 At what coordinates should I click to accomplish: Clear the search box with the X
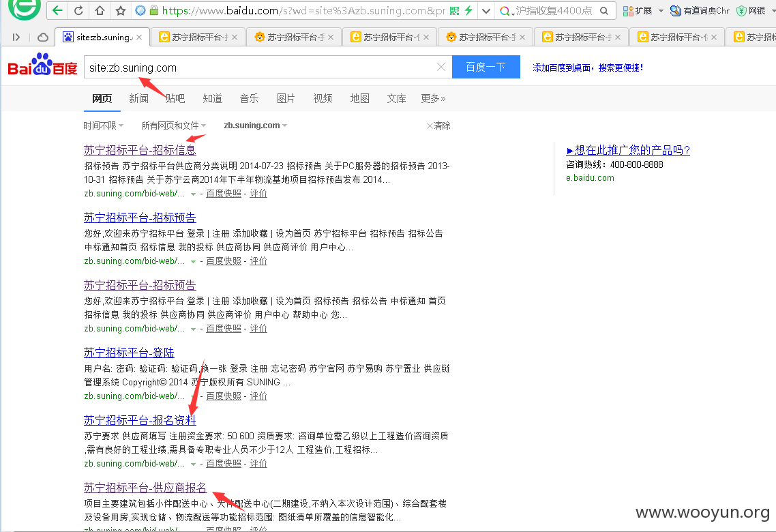[x=441, y=67]
